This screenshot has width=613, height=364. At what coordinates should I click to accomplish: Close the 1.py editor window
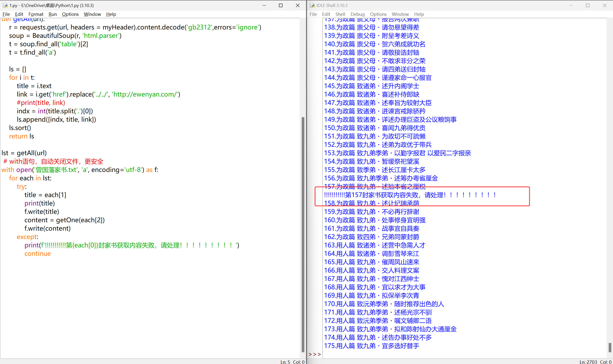tap(298, 5)
